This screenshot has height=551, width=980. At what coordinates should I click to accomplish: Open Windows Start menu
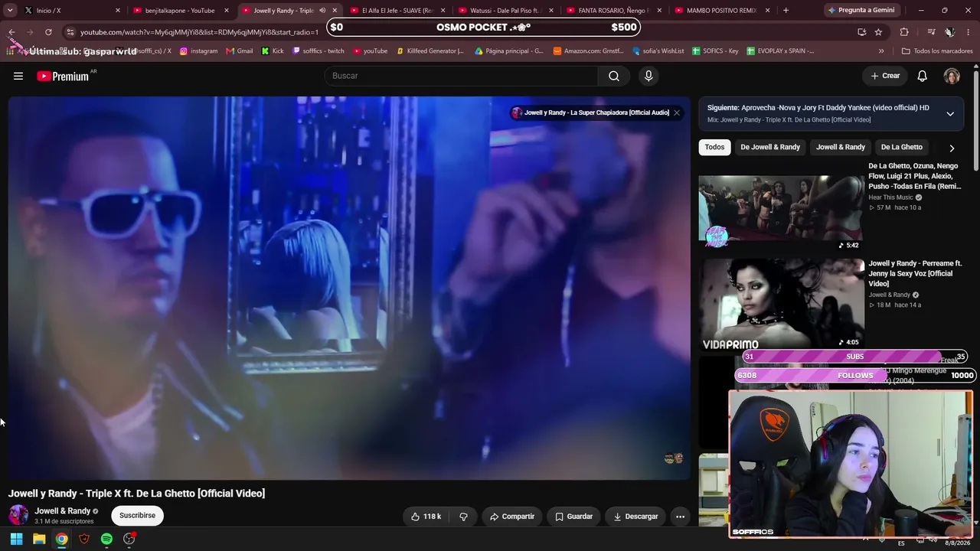pyautogui.click(x=16, y=539)
